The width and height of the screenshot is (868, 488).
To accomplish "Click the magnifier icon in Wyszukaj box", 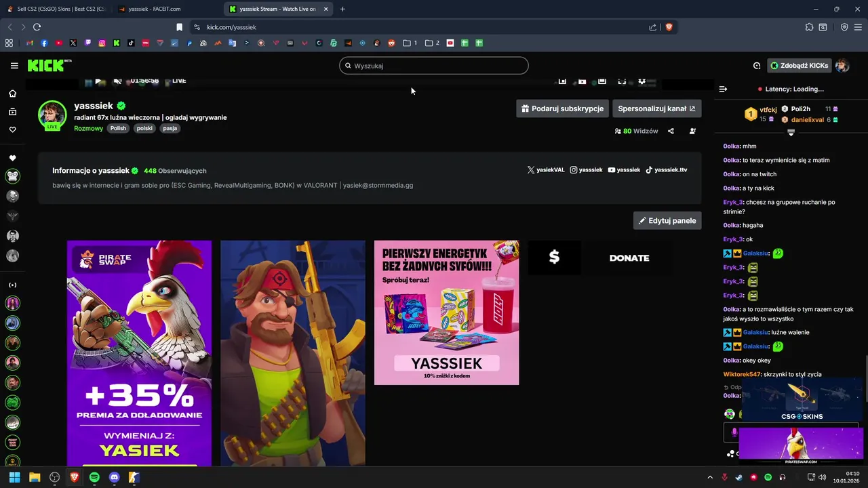I will pyautogui.click(x=348, y=66).
